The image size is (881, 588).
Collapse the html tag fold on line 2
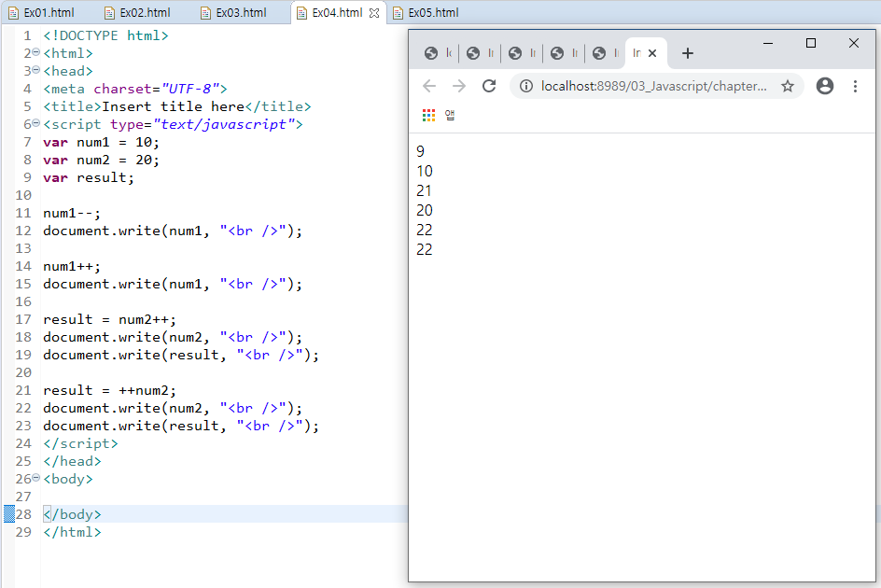(x=36, y=52)
